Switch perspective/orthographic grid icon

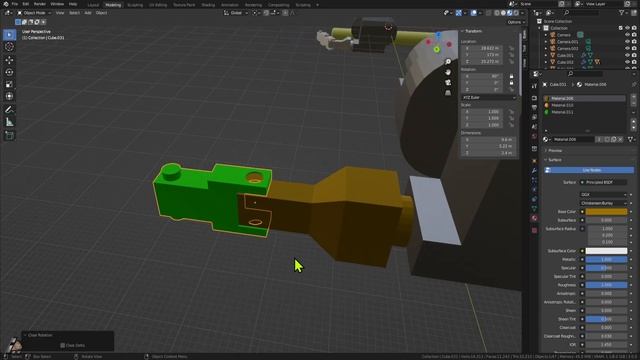click(448, 93)
